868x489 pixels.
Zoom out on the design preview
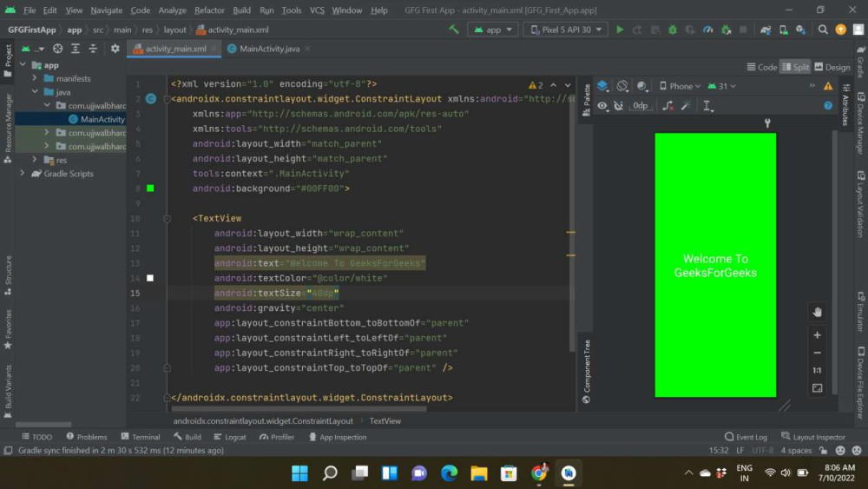point(817,353)
